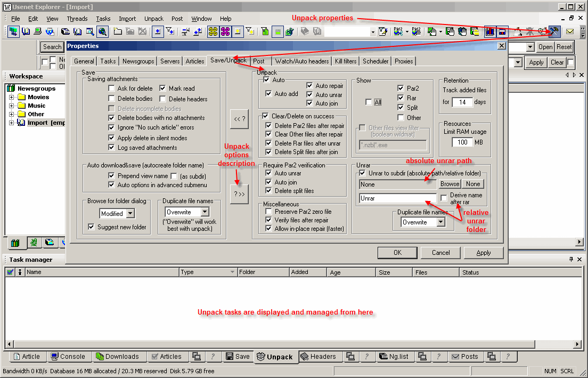
Task: Open Unpack properties hammer icon in toolbar
Action: [554, 31]
